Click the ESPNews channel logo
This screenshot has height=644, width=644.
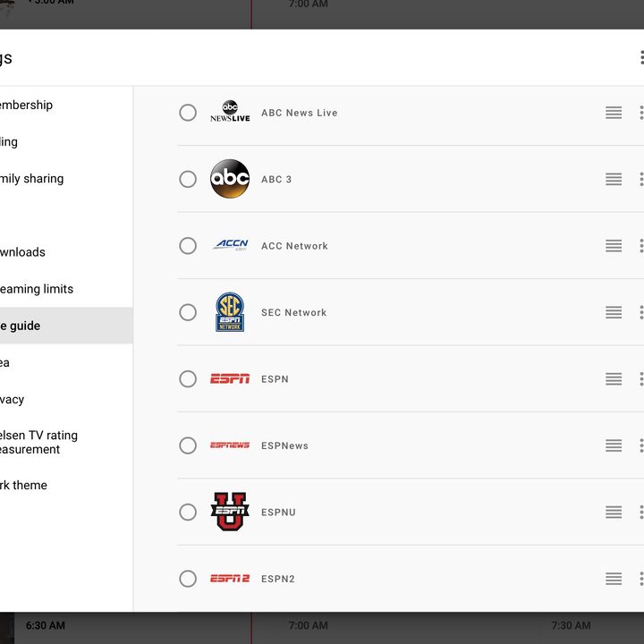tap(230, 445)
